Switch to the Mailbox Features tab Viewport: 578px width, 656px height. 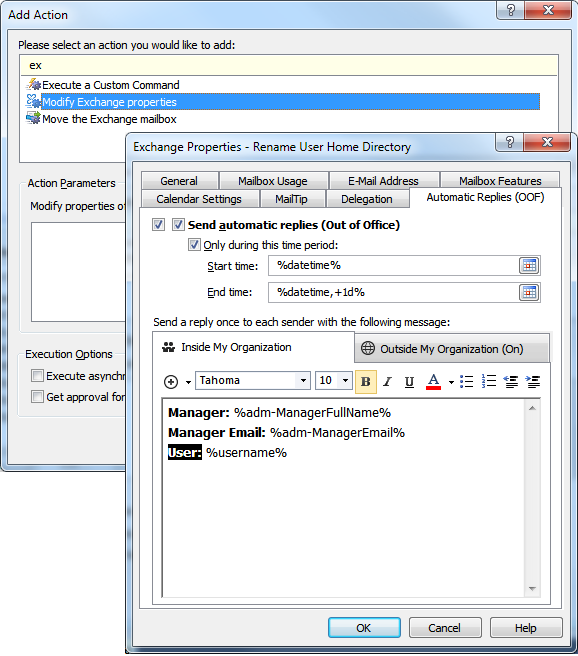500,181
